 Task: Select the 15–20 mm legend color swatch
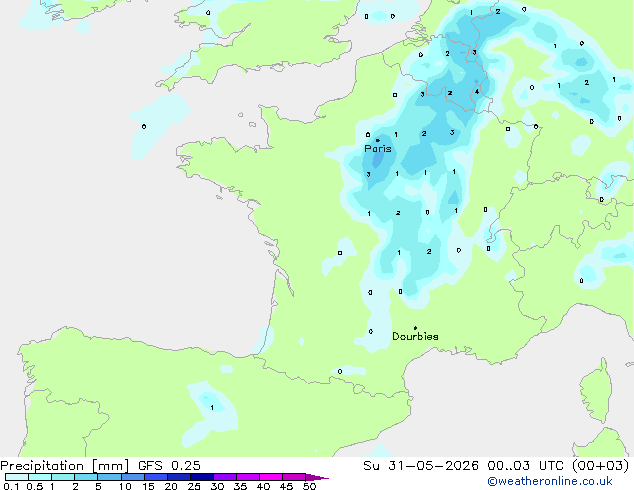(x=156, y=477)
